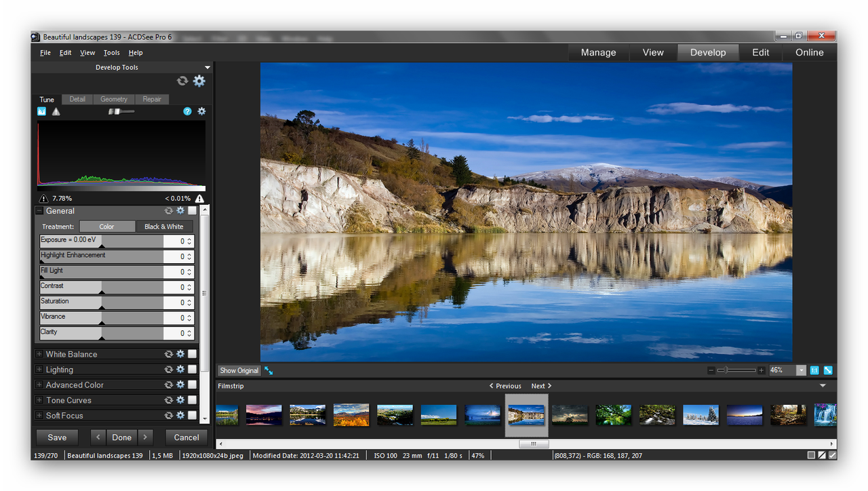Image resolution: width=868 pixels, height=491 pixels.
Task: Click the zoom slider track
Action: pyautogui.click(x=736, y=370)
